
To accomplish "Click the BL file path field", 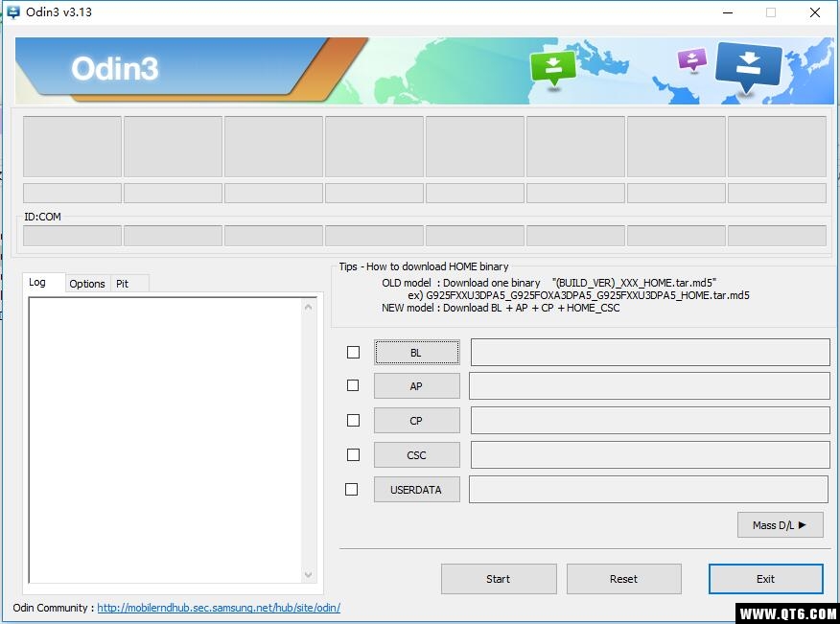I will pyautogui.click(x=650, y=352).
